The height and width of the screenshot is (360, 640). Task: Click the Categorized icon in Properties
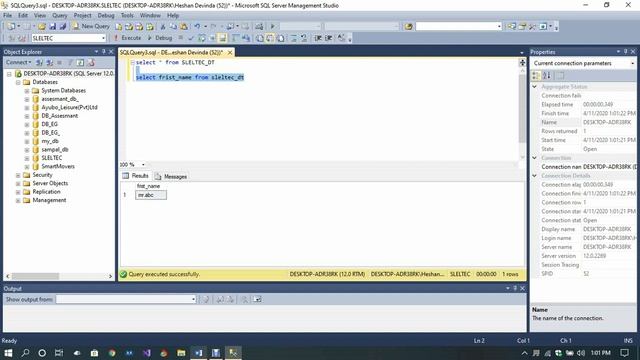(x=536, y=76)
